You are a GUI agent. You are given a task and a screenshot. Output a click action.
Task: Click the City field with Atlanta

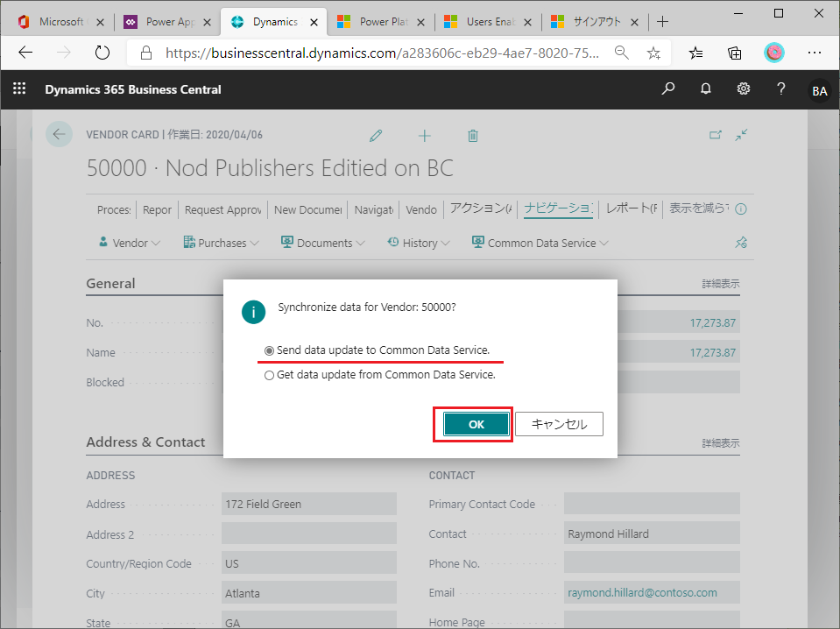click(309, 594)
